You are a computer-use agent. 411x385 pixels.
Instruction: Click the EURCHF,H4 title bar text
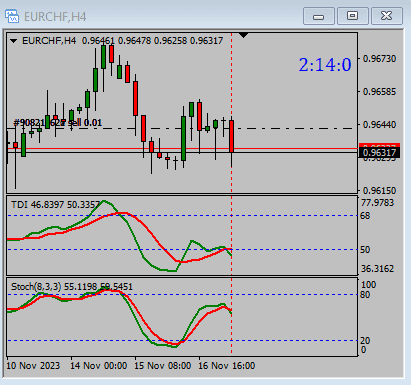55,17
